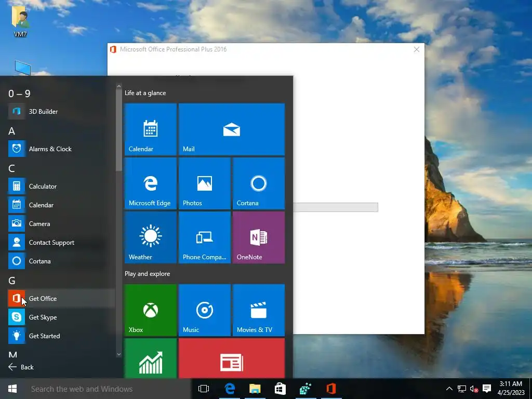Screen dimensions: 532x399
Task: Open the Money chart tile
Action: click(150, 358)
